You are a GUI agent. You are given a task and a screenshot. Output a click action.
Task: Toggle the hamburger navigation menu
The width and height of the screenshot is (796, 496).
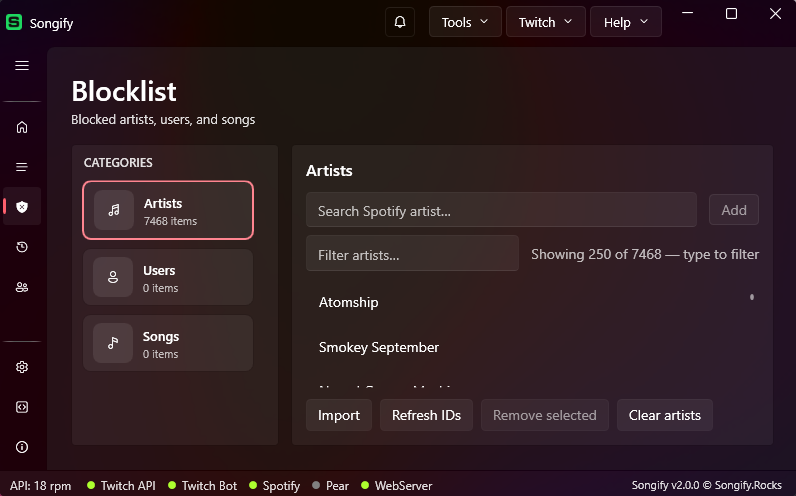22,65
